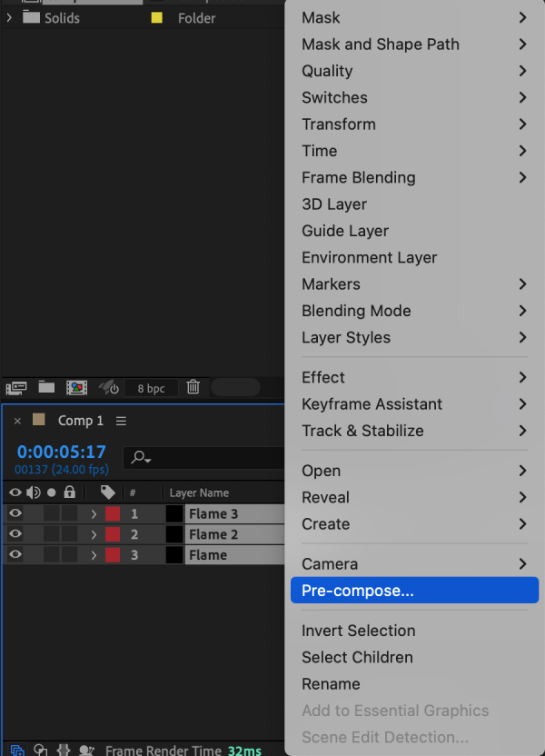
Task: Click the red label swatch on Flame layer
Action: coord(111,555)
